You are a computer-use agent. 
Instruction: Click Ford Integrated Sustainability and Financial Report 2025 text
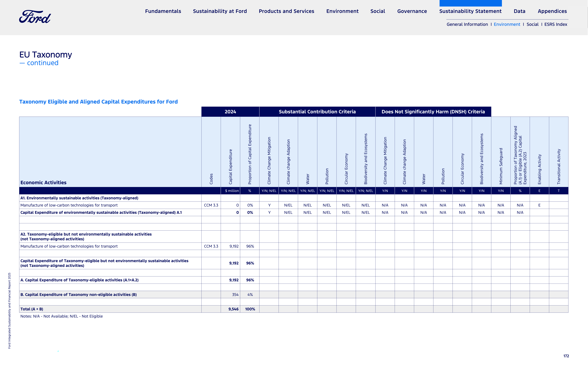pos(9,311)
